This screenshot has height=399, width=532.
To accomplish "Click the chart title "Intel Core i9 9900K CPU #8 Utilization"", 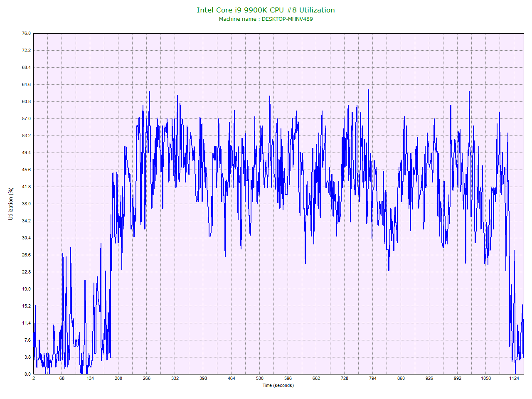I will [266, 10].
